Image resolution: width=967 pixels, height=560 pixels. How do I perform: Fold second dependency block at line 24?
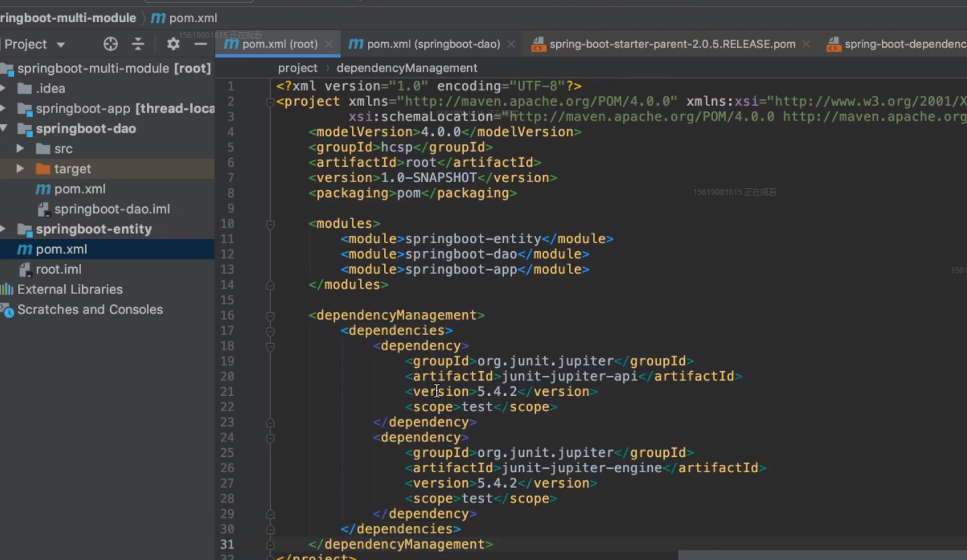[270, 438]
